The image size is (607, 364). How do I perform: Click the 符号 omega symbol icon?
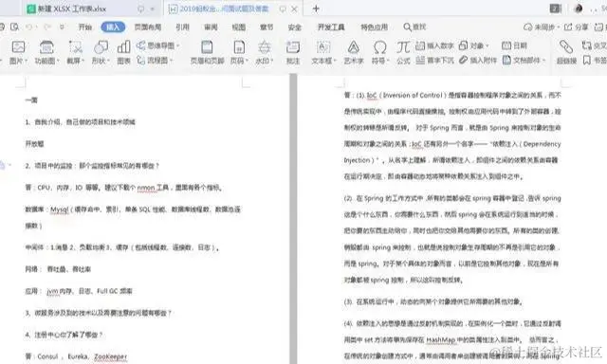pyautogui.click(x=379, y=47)
